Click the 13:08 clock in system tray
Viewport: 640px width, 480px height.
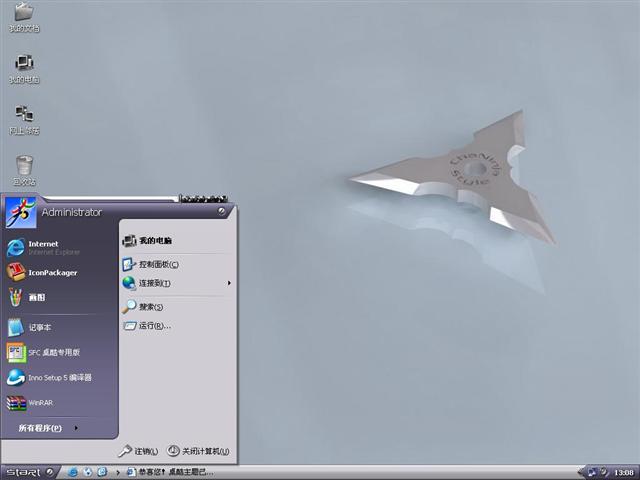(624, 473)
